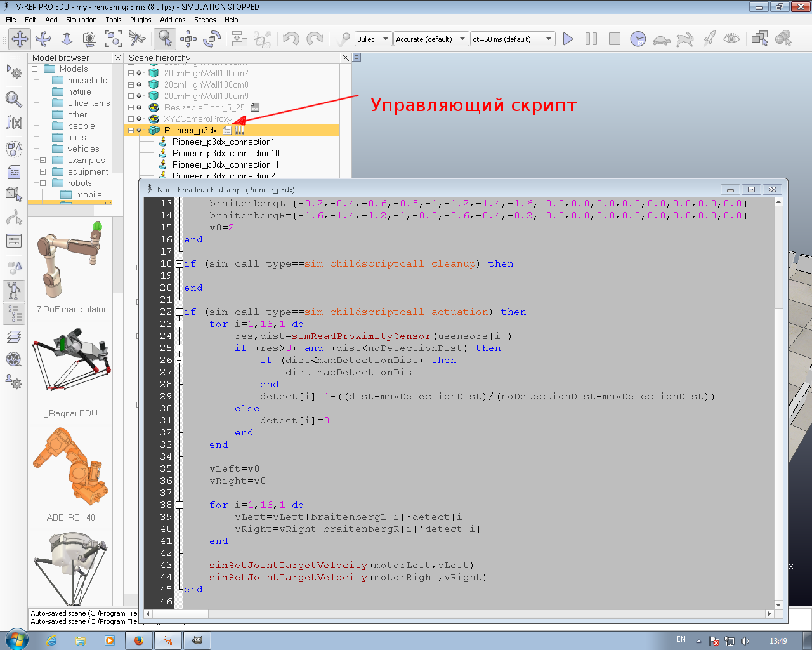
Task: Activate the object selection arrow tool
Action: (x=165, y=39)
